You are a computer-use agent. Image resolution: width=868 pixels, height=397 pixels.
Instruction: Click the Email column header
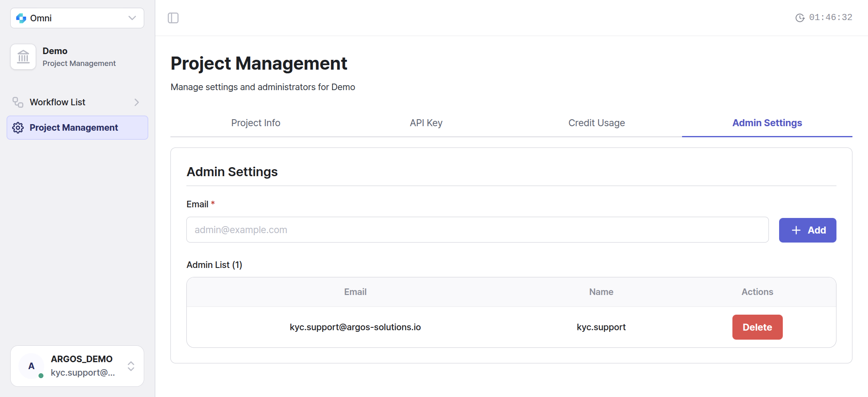(355, 292)
